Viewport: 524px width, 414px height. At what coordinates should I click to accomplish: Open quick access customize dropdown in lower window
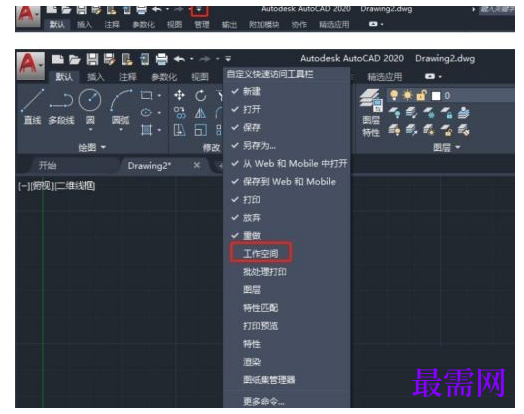click(228, 59)
